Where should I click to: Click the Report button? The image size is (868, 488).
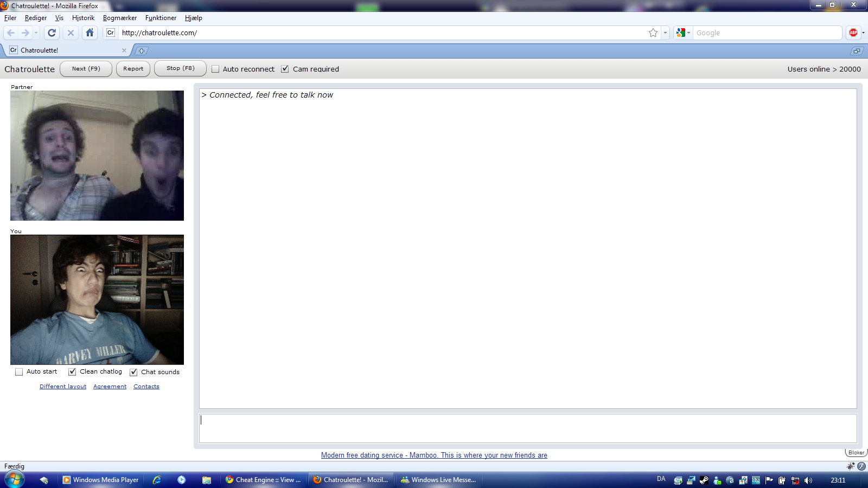point(133,69)
